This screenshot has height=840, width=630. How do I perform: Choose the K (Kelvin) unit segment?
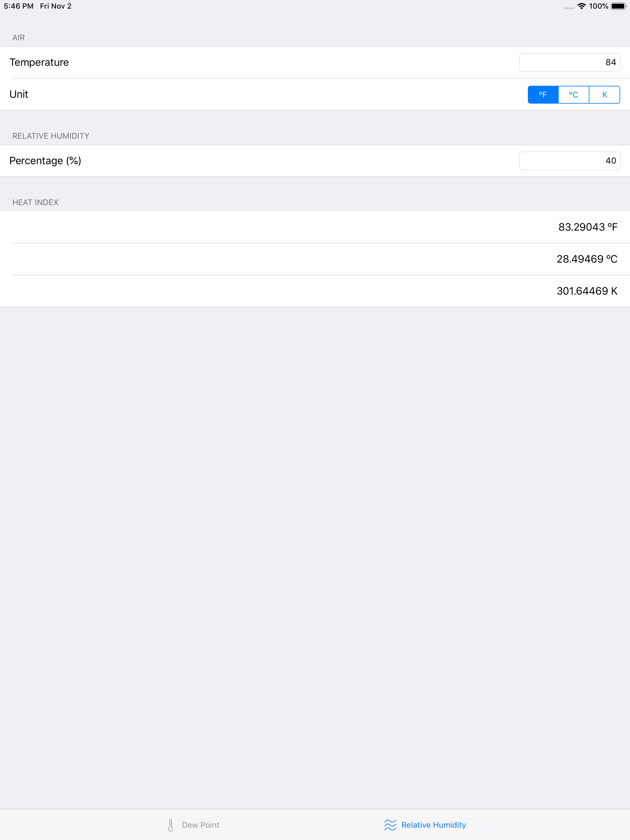[604, 95]
